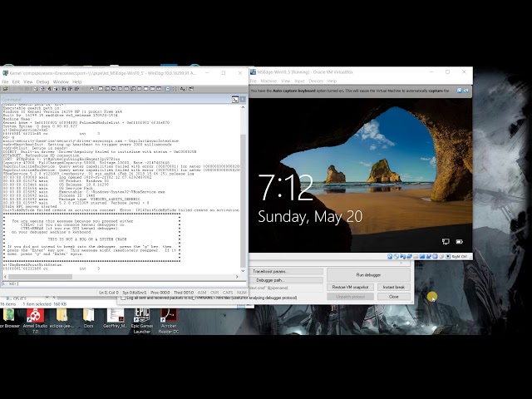Click the Stop Debugging toolbar icon in WinDbg

[48, 89]
